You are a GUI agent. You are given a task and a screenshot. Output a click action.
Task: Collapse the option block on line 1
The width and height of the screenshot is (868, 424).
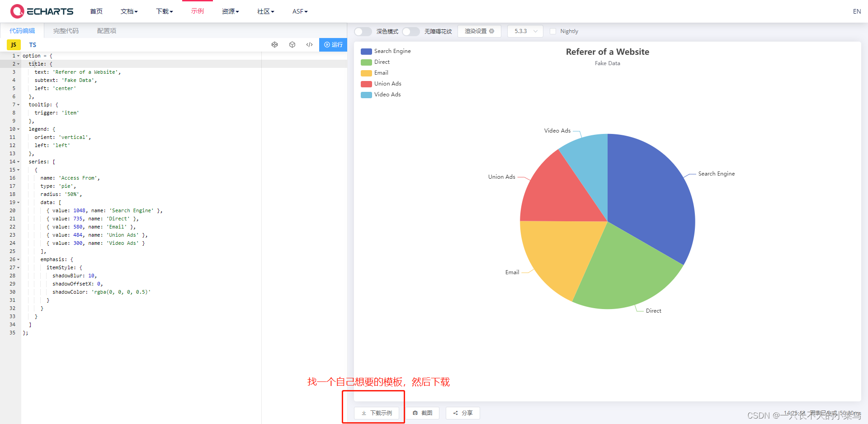18,55
